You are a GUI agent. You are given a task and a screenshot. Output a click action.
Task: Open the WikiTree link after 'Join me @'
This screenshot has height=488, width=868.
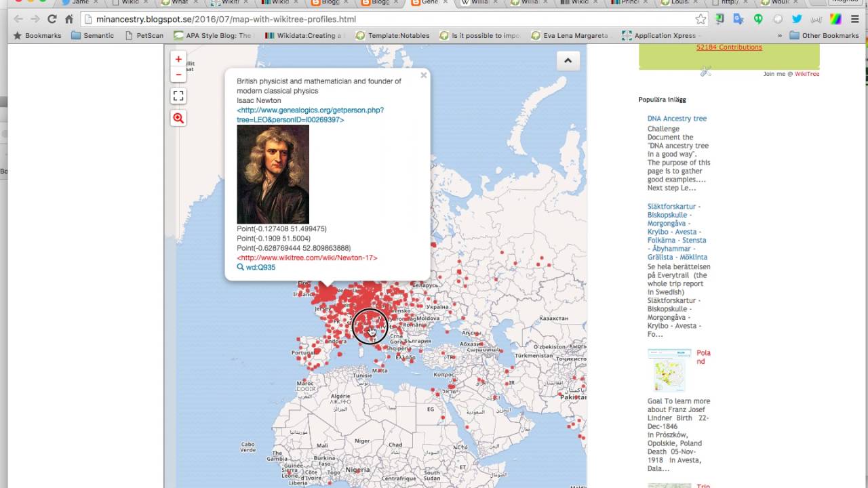tap(807, 74)
